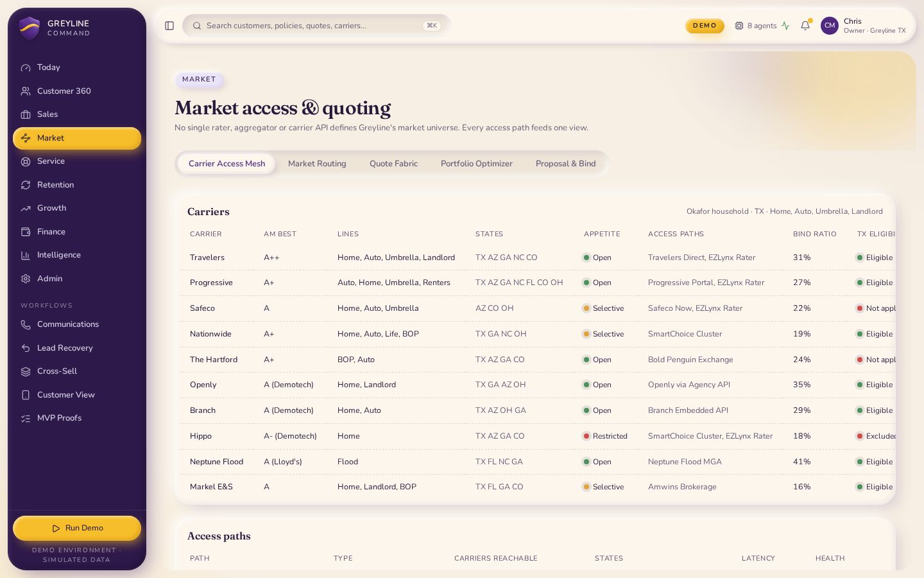Image resolution: width=924 pixels, height=578 pixels.
Task: Click the search magnifier icon
Action: click(197, 26)
